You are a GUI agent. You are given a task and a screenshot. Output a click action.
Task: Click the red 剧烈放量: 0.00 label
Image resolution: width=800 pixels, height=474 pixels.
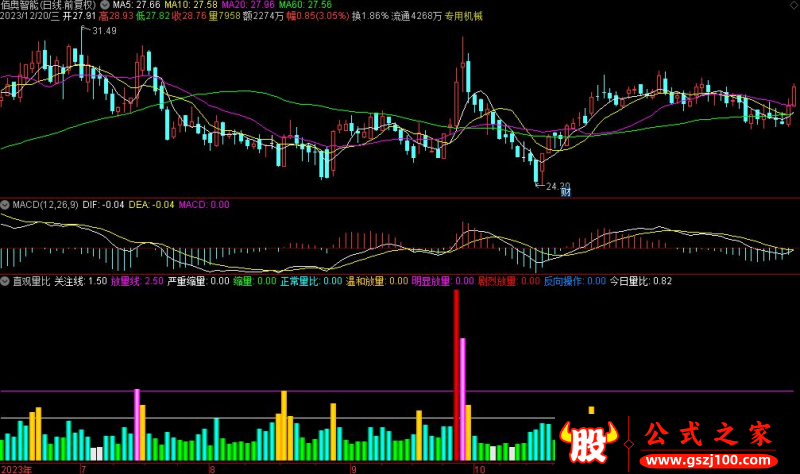[509, 281]
